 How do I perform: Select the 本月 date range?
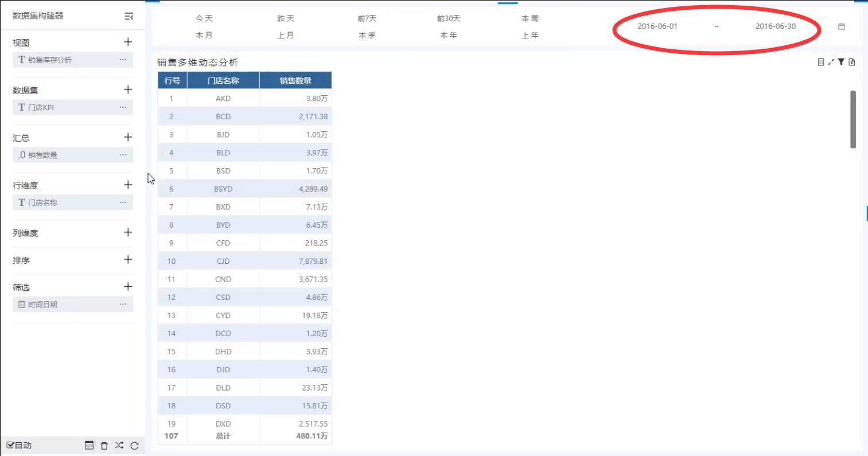[x=204, y=35]
